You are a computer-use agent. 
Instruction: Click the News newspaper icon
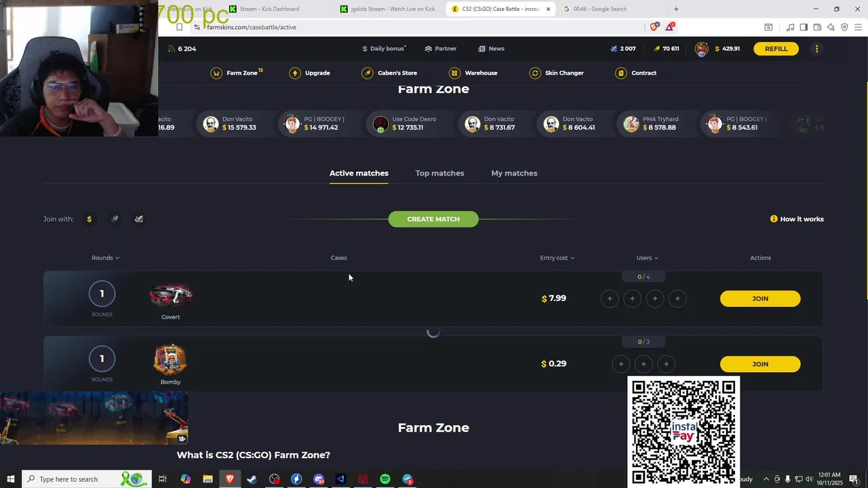[x=481, y=49]
